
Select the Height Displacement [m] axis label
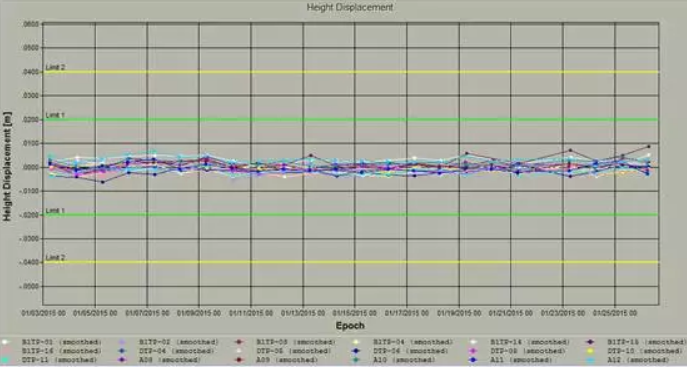click(x=7, y=166)
